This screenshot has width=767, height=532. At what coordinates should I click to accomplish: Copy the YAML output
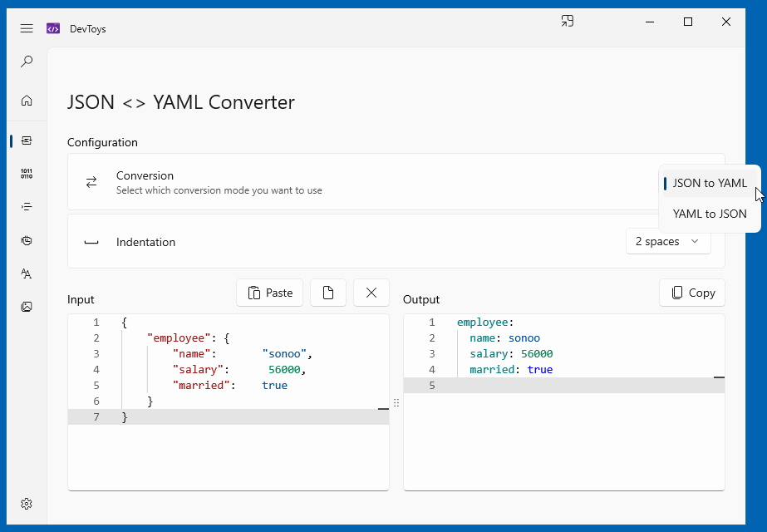692,293
